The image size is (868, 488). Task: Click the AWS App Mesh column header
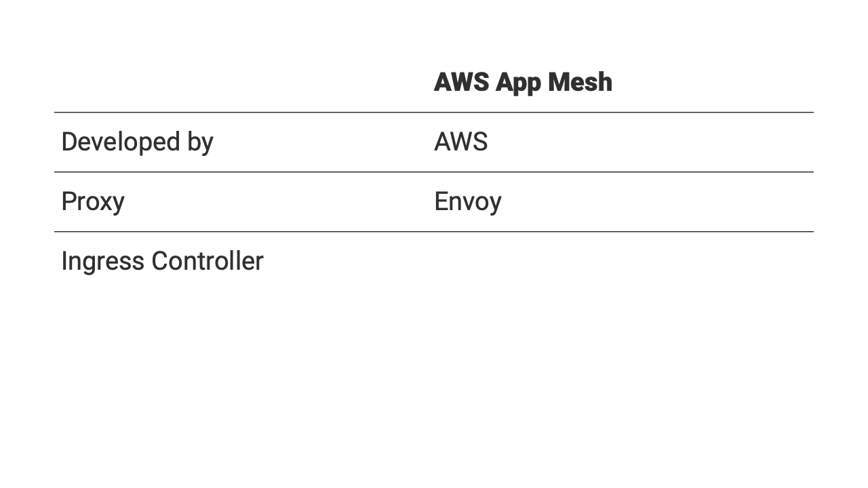point(523,82)
